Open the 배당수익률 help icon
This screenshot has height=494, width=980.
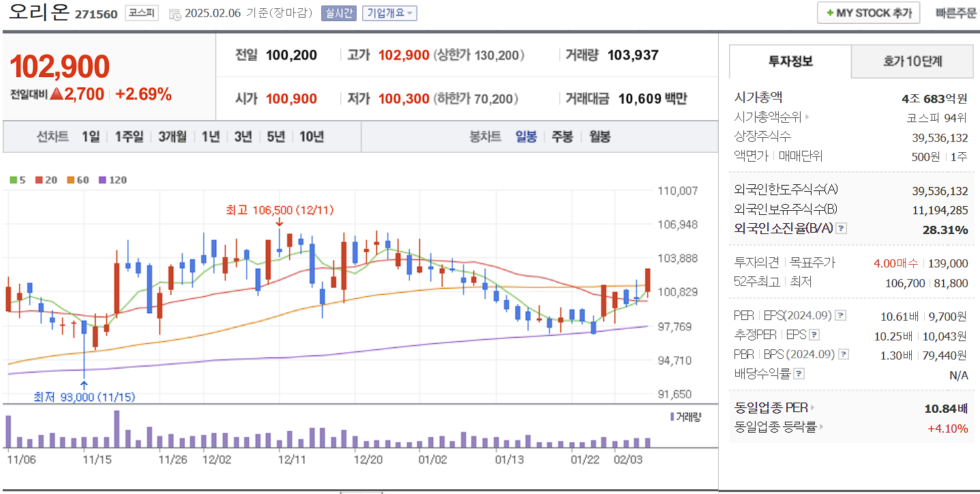[799, 373]
